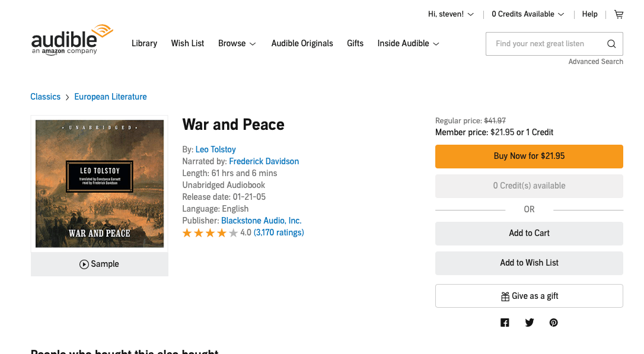The height and width of the screenshot is (354, 644).
Task: Open the shopping cart icon
Action: pos(619,14)
